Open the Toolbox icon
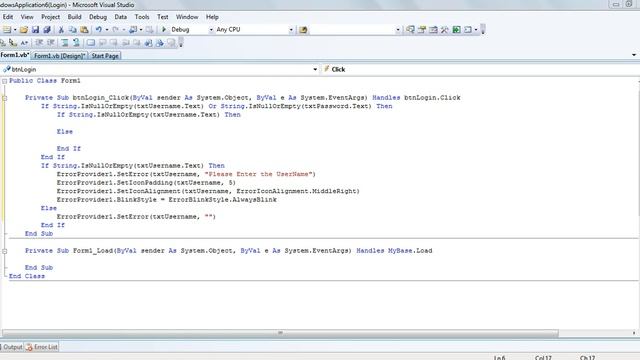Screen dimensions: 640x360 444,29
